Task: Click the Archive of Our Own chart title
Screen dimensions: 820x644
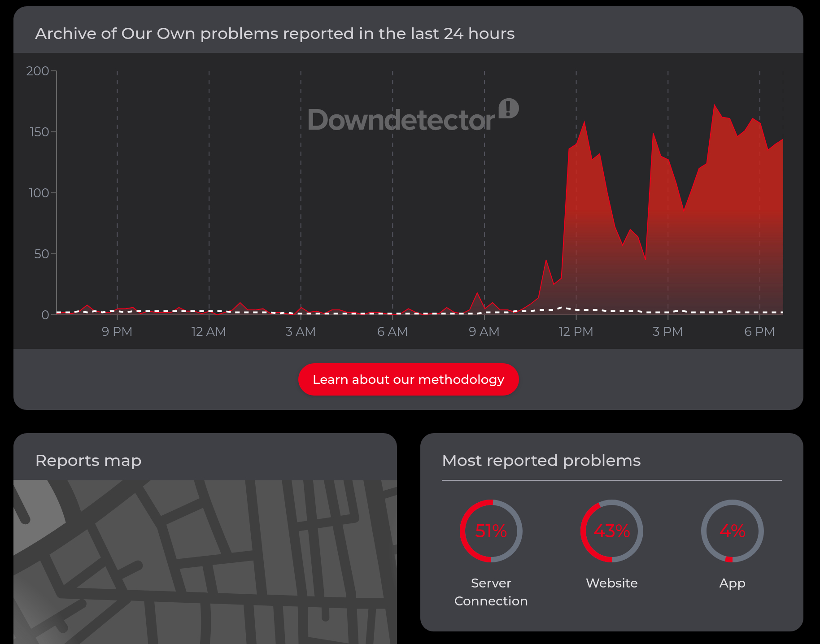Action: pos(275,34)
